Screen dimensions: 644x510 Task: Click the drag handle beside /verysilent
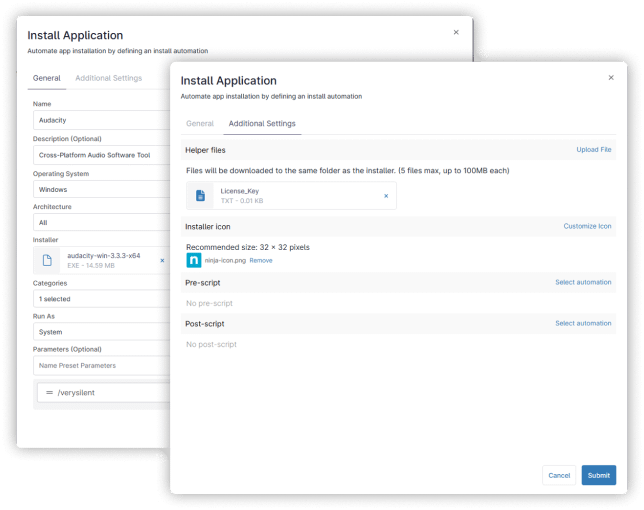click(x=49, y=393)
